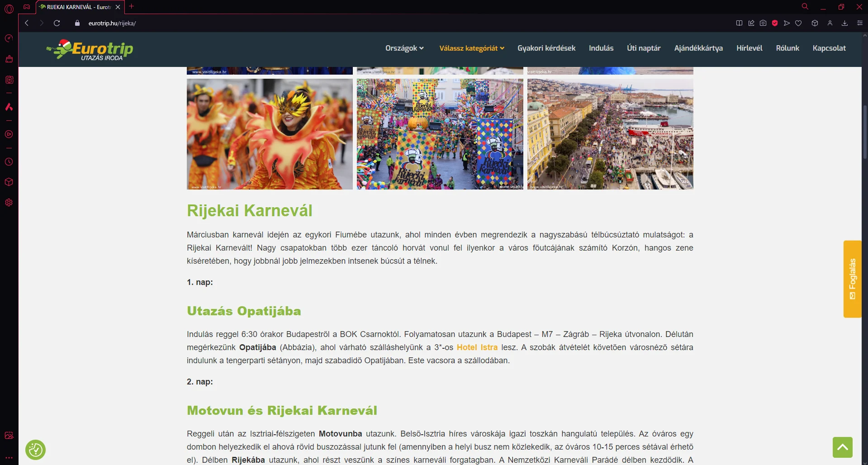Expand the Országok dropdown menu
Viewport: 868px width, 465px height.
(404, 48)
